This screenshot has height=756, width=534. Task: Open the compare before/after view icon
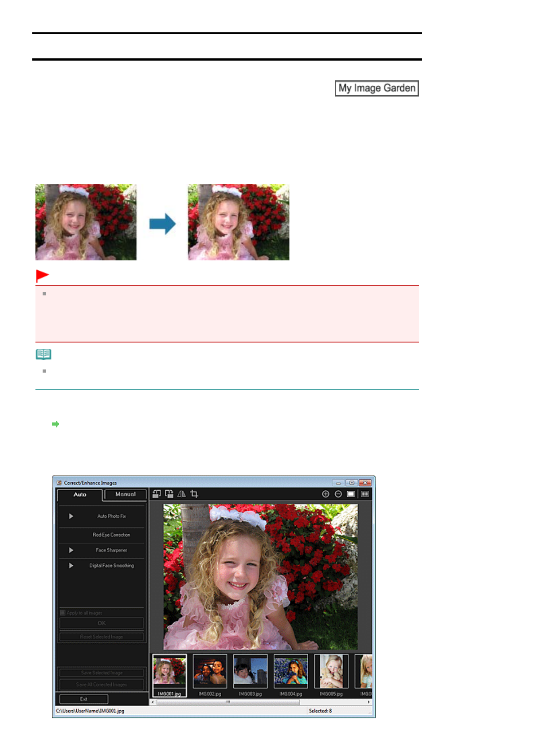[x=365, y=494]
